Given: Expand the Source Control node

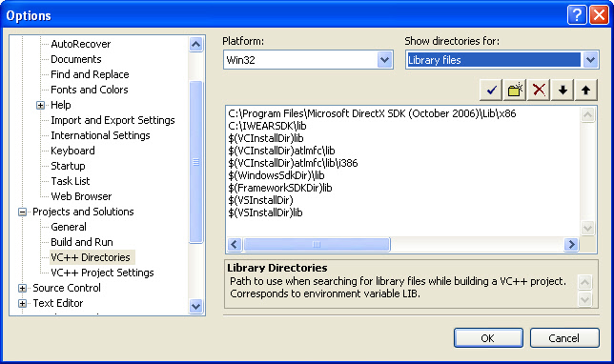Looking at the screenshot, I should 22,288.
